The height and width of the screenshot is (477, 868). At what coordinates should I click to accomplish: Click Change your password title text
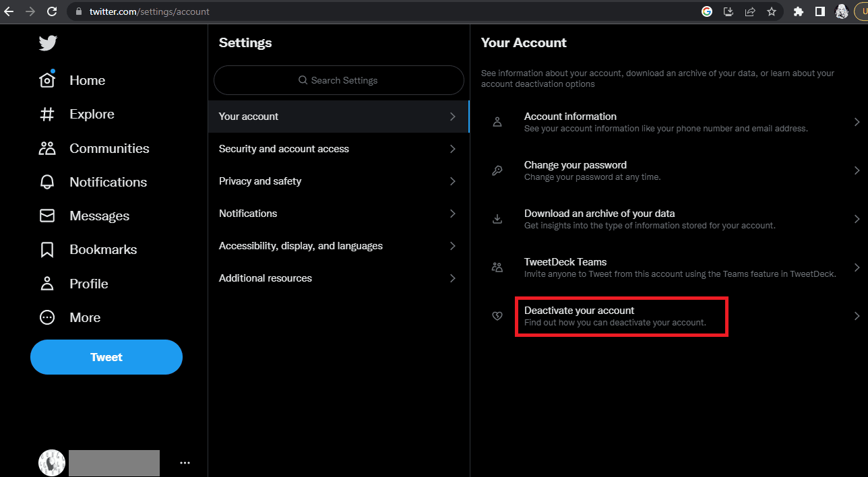click(576, 165)
